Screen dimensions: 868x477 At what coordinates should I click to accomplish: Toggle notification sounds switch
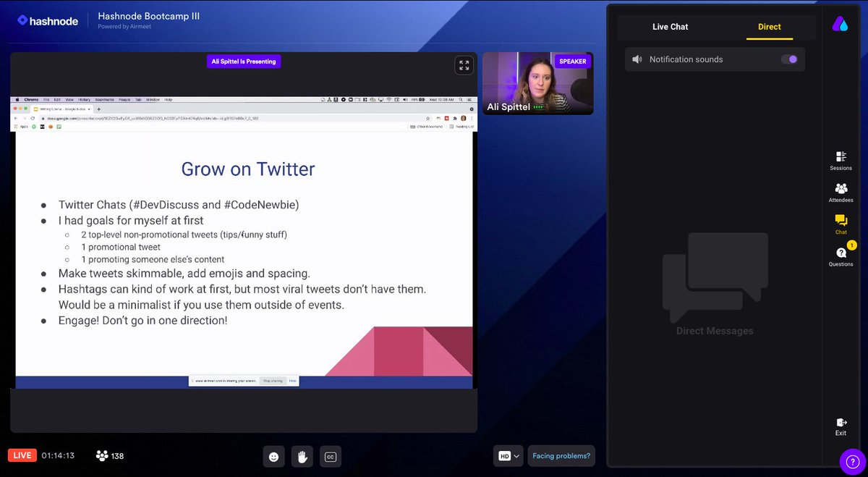point(789,59)
